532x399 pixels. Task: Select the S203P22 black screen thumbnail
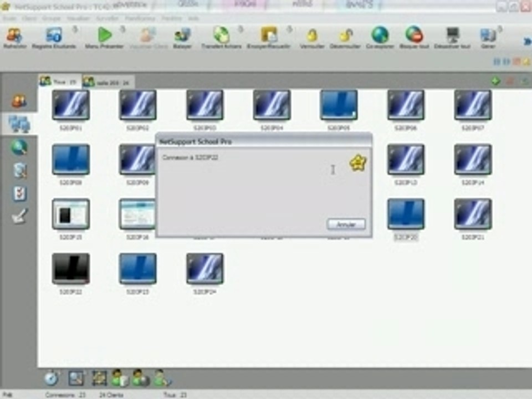click(x=71, y=269)
